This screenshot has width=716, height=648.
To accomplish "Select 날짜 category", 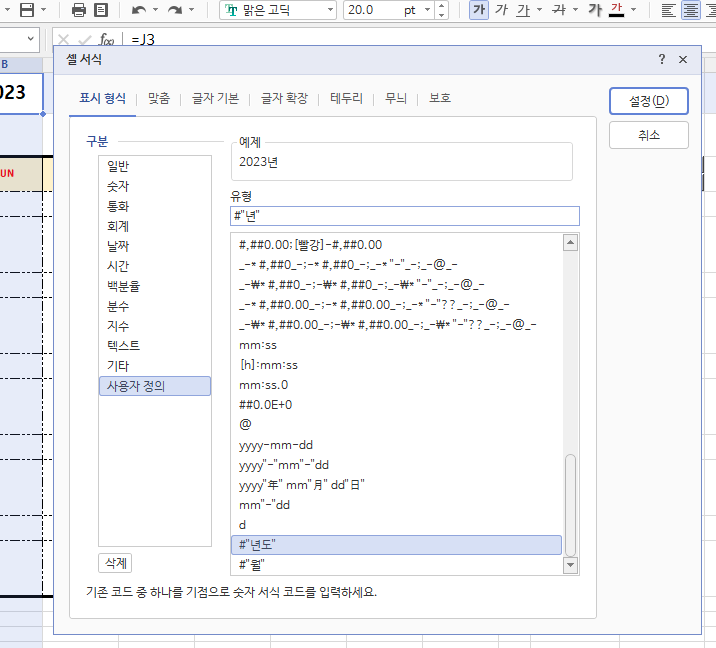I will coord(155,246).
